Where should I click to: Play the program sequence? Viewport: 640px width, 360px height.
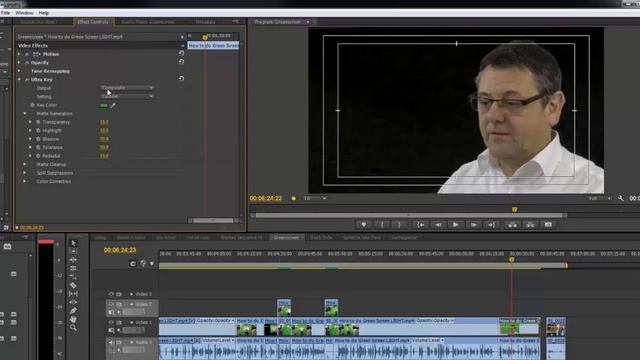[x=456, y=224]
